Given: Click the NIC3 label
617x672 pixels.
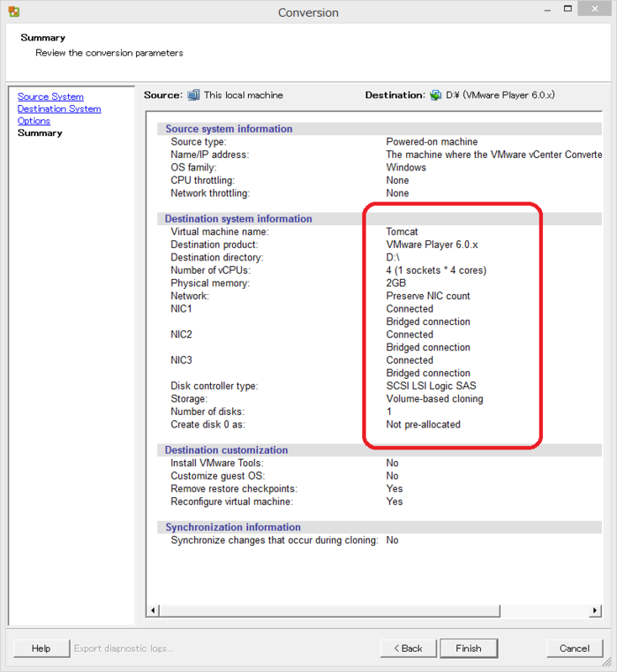Looking at the screenshot, I should point(182,360).
